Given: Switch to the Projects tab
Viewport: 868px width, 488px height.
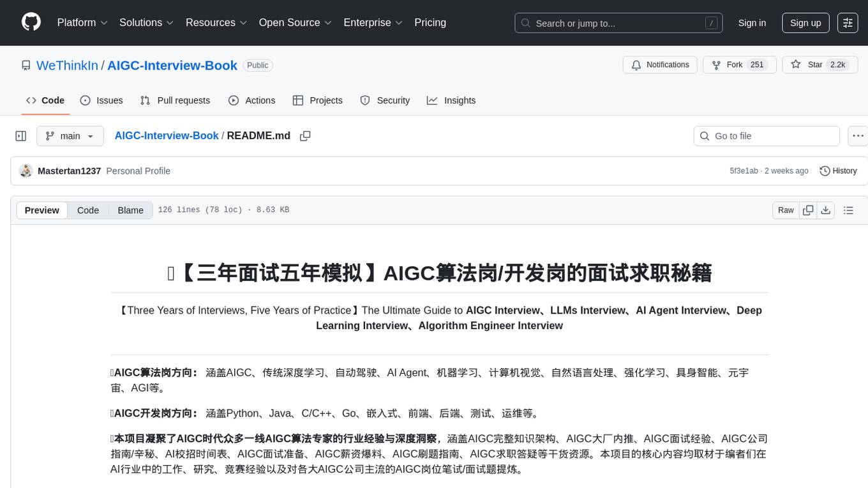Looking at the screenshot, I should [x=318, y=100].
